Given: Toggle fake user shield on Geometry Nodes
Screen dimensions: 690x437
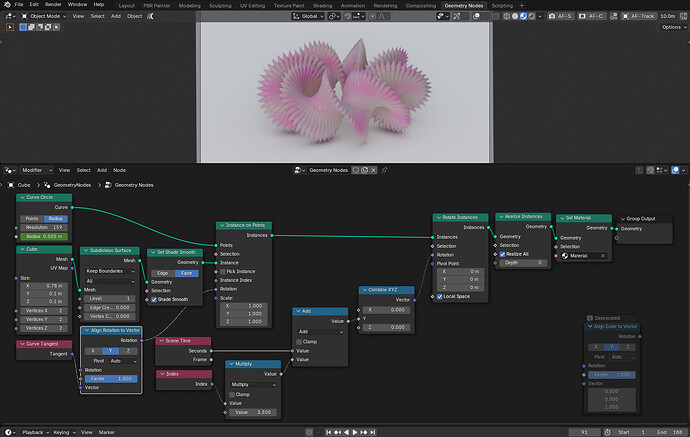Looking at the screenshot, I should tap(356, 170).
